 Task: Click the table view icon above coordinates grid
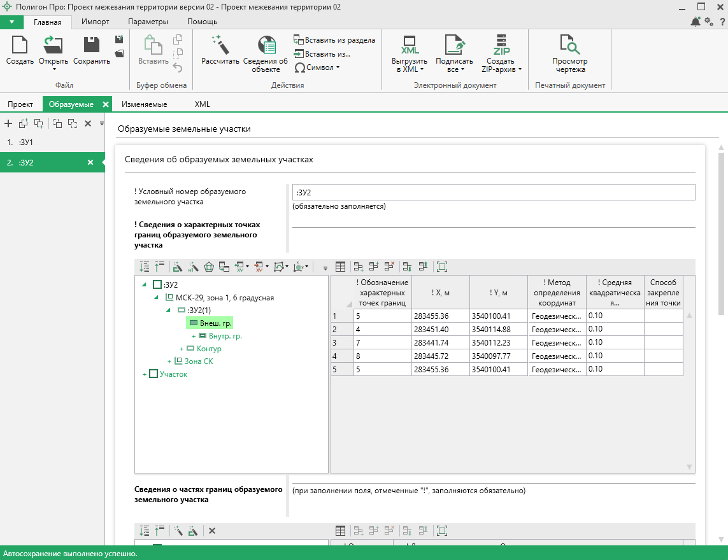340,267
